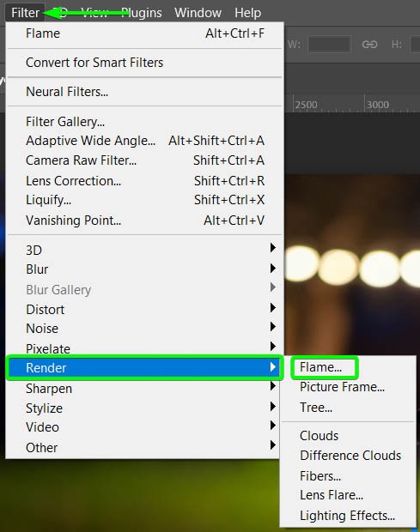Click the link icon between W and H
Viewport: 420px width, 532px height.
369,45
